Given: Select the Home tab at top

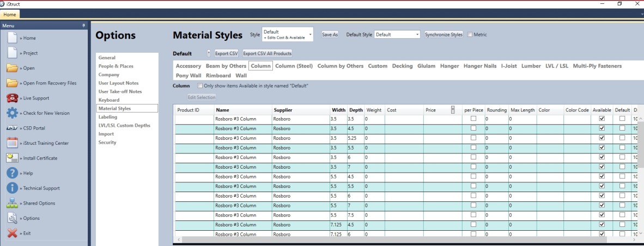Looking at the screenshot, I should pyautogui.click(x=11, y=14).
